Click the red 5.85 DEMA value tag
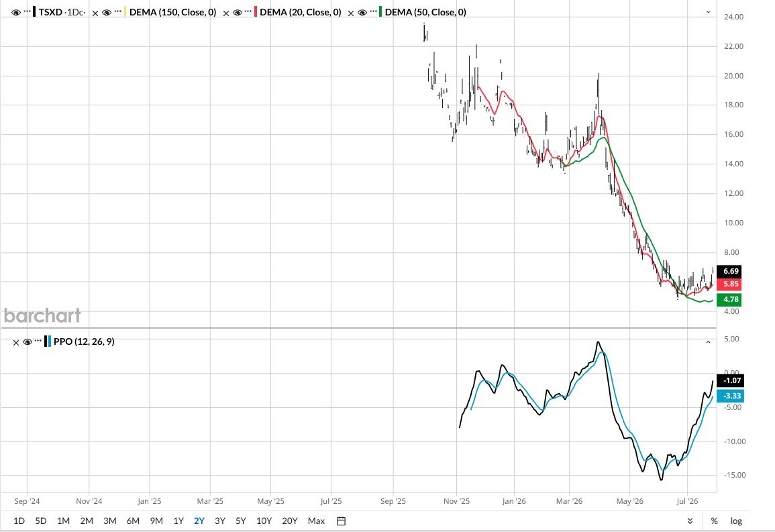This screenshot has height=532, width=775. (729, 284)
